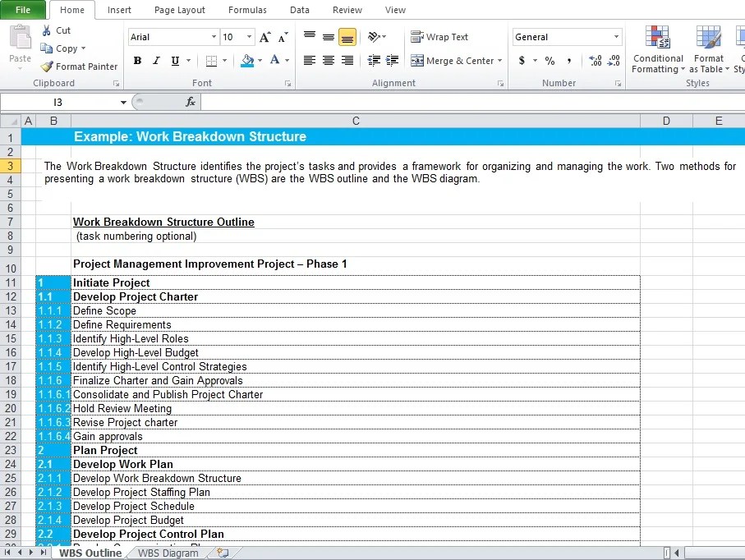Toggle Wrap Text
Screen dimensions: 745x560
439,37
